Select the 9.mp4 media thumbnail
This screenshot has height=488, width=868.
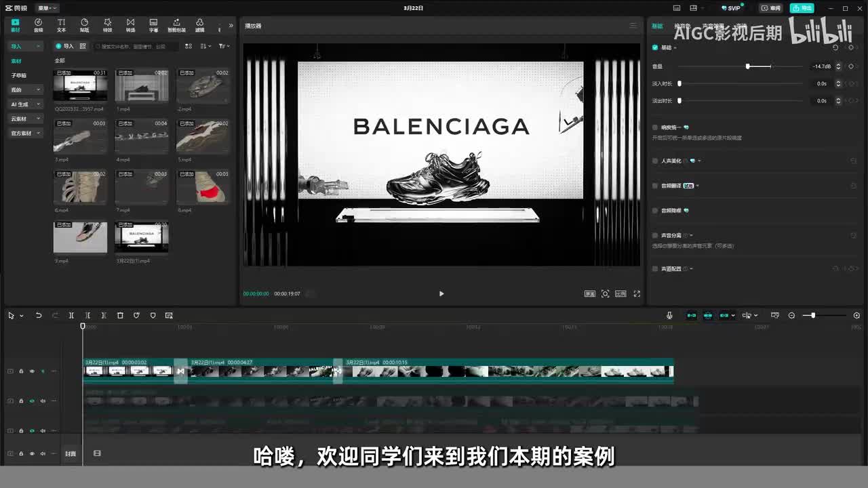pyautogui.click(x=80, y=237)
